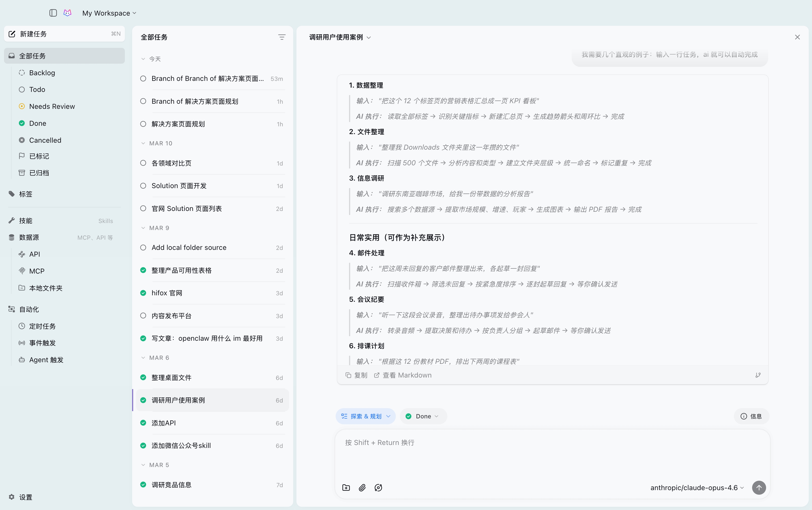Check off Add local folder source task
Image resolution: width=812 pixels, height=510 pixels.
(143, 247)
